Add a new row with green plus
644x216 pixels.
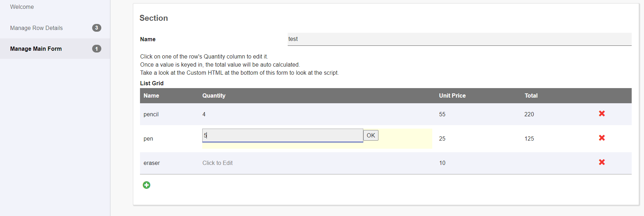coord(147,185)
